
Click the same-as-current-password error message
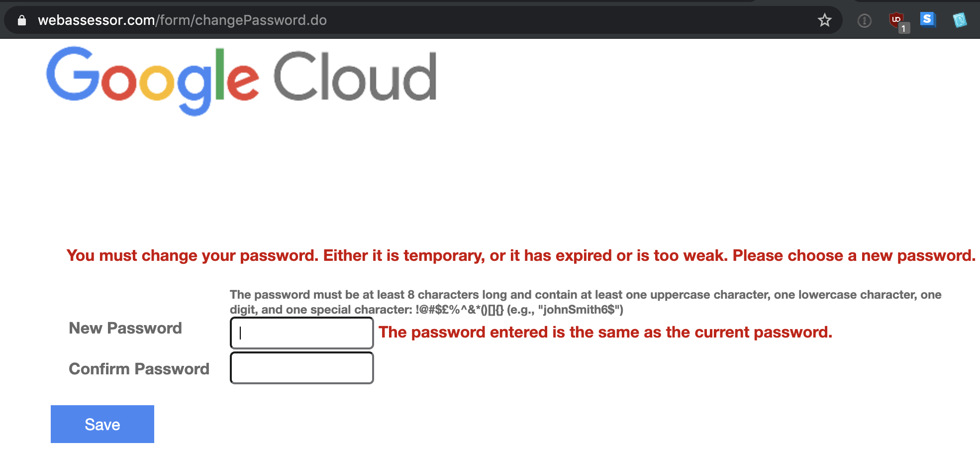(605, 333)
